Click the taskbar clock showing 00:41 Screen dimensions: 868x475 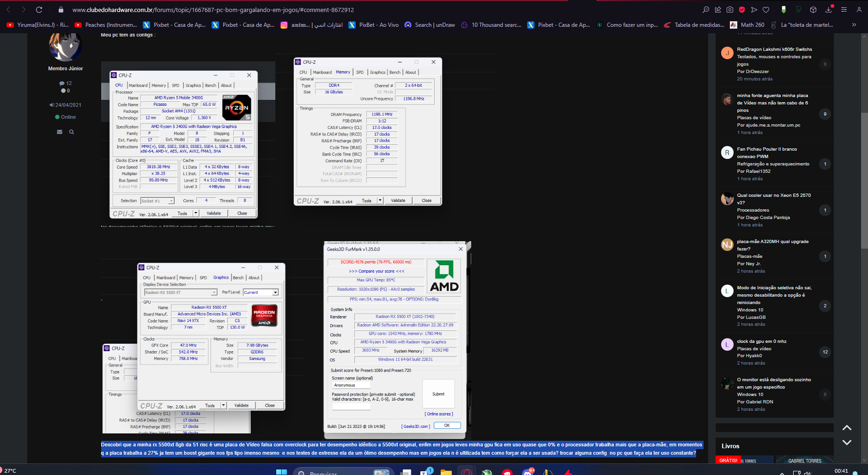point(841,471)
